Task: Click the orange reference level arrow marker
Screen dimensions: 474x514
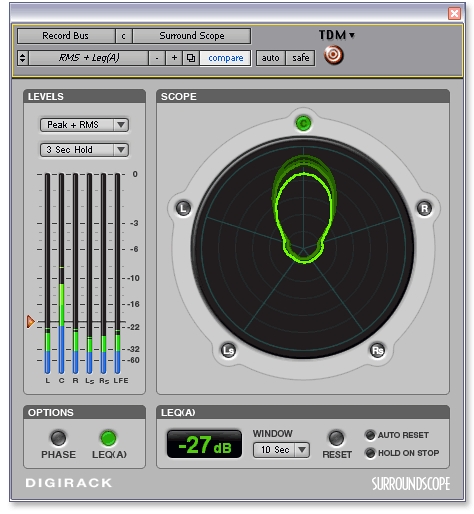Action: pos(30,322)
